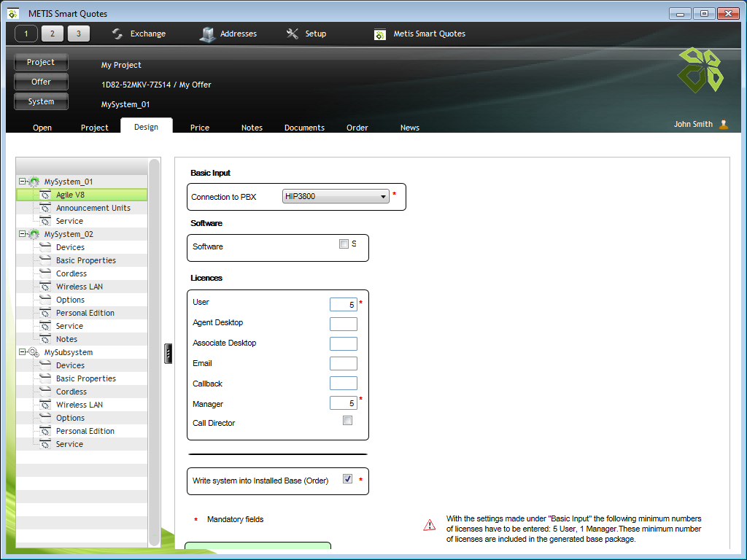The width and height of the screenshot is (747, 560).
Task: Focus the Associate Desktop licence field
Action: pos(344,344)
